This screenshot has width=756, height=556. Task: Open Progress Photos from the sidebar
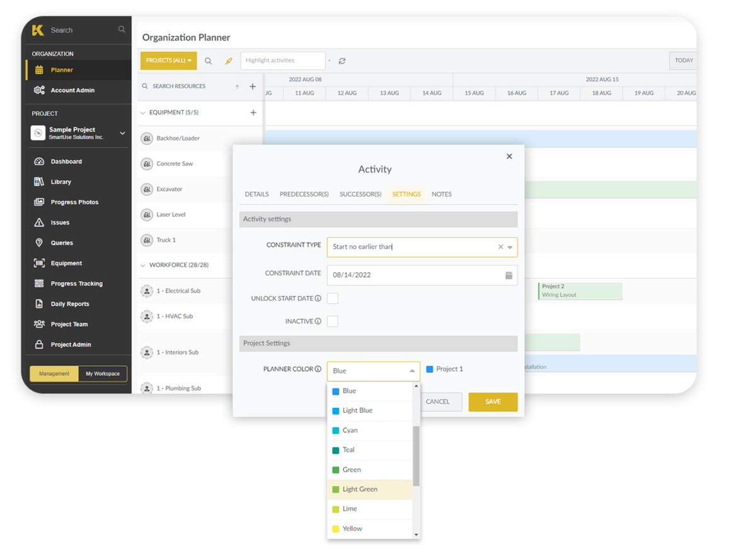pos(39,201)
